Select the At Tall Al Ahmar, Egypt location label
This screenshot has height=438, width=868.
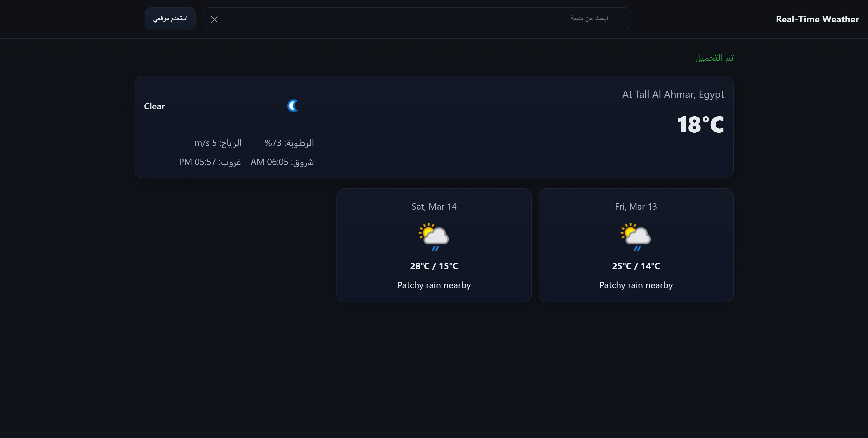(x=673, y=94)
